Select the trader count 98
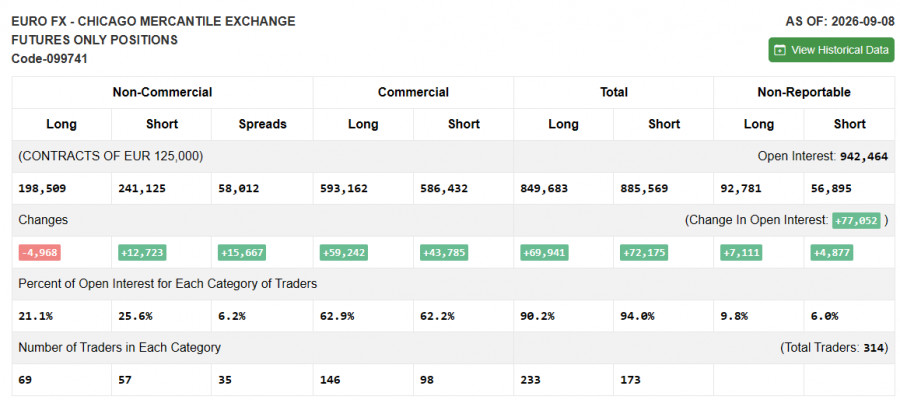The image size is (900, 400). [x=426, y=380]
